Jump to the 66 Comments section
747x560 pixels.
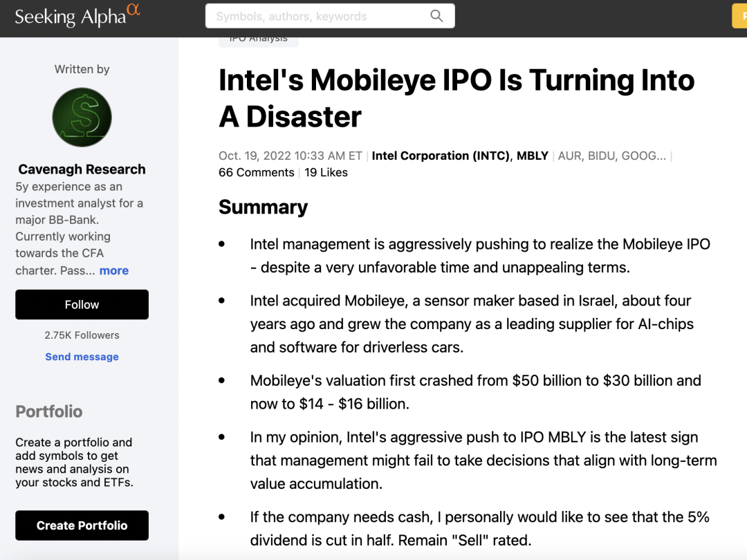click(256, 173)
